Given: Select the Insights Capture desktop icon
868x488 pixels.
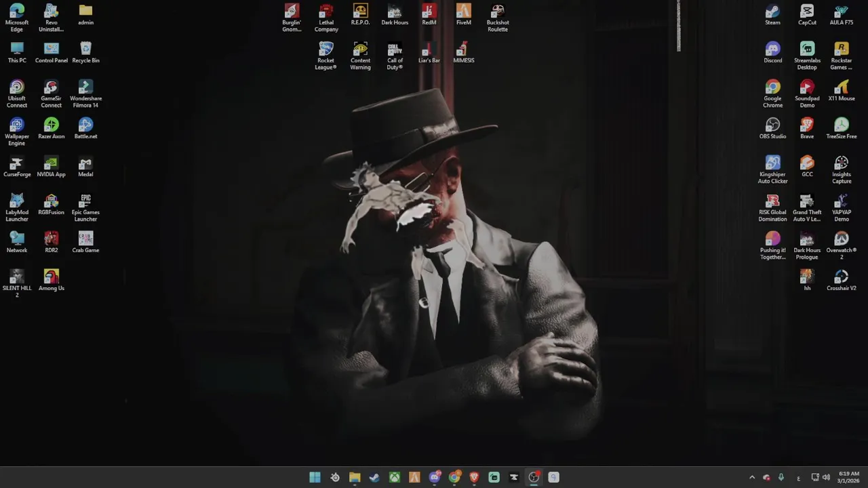Looking at the screenshot, I should tap(842, 169).
